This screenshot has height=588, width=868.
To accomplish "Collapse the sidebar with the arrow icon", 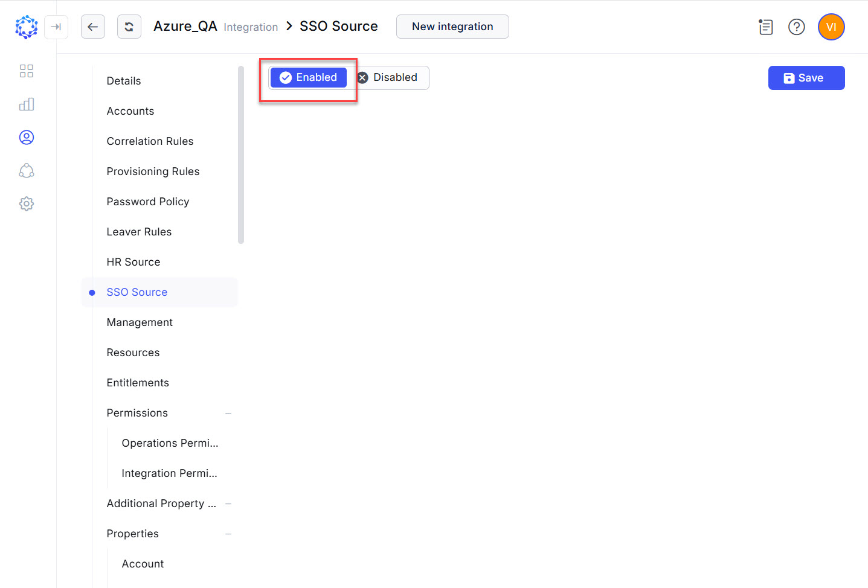I will [x=56, y=27].
